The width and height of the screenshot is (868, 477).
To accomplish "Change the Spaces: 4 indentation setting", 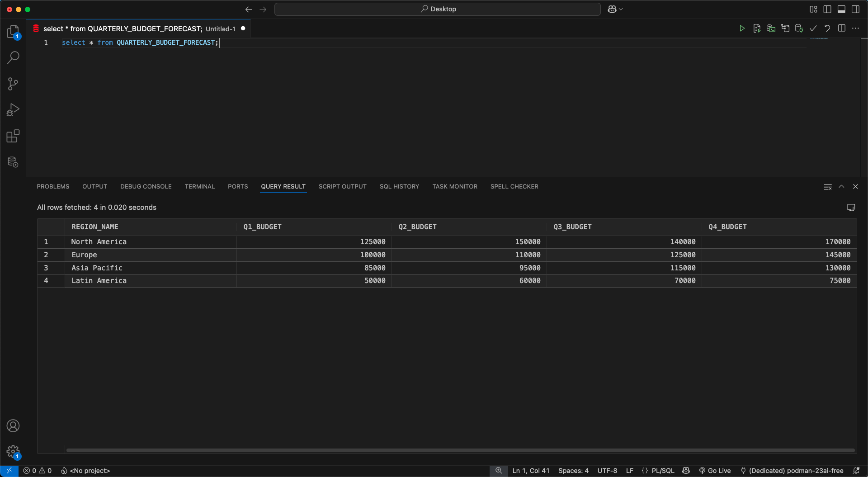I will pyautogui.click(x=573, y=471).
